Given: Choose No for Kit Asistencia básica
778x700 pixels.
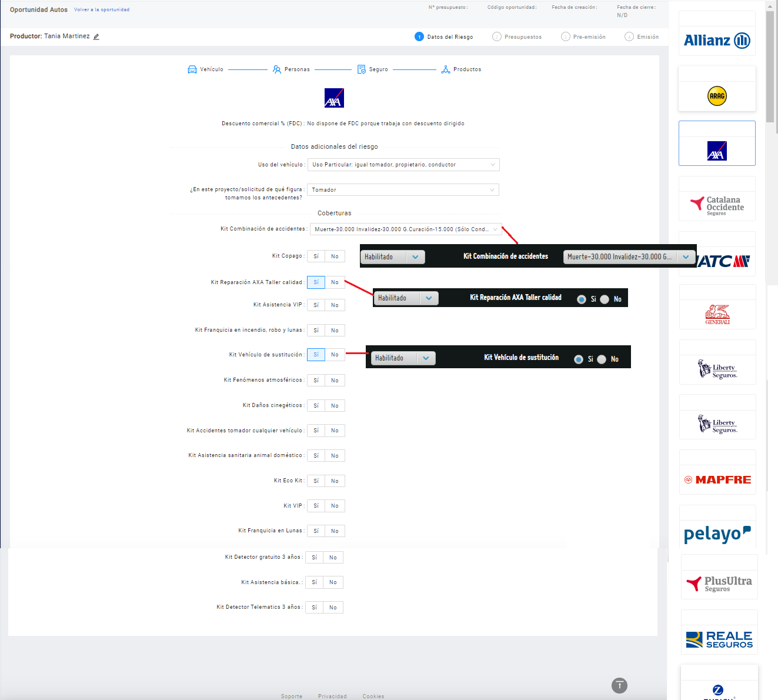Looking at the screenshot, I should 333,582.
